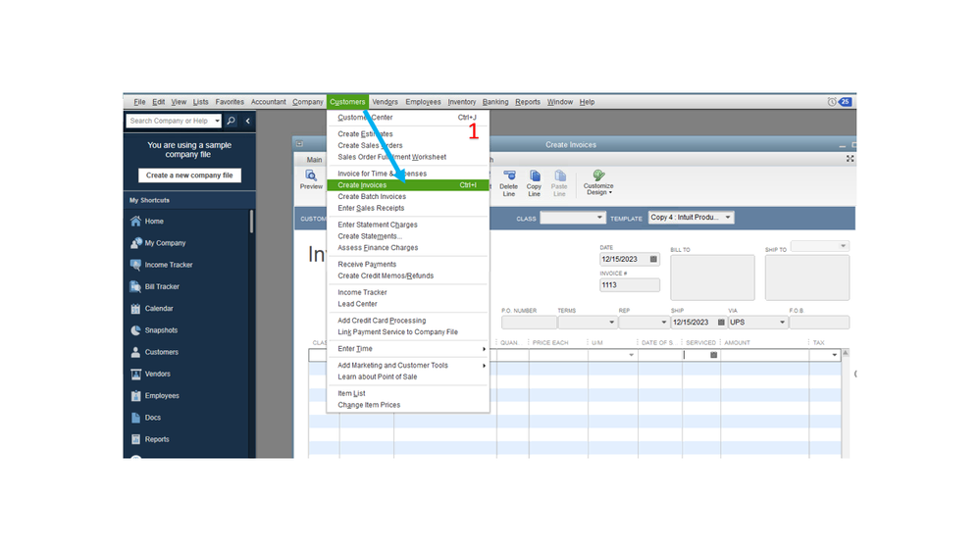Image resolution: width=980 pixels, height=551 pixels.
Task: Select Create Invoices menu entry
Action: click(407, 185)
